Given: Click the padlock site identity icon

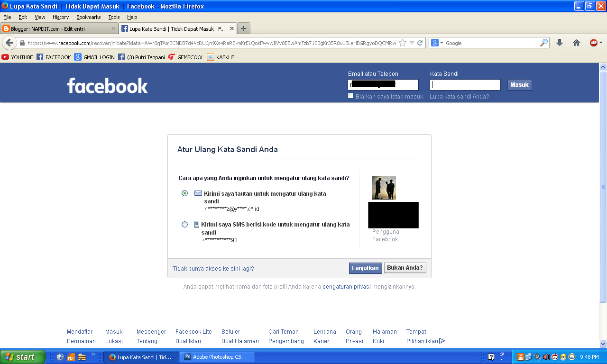Looking at the screenshot, I should tap(22, 43).
